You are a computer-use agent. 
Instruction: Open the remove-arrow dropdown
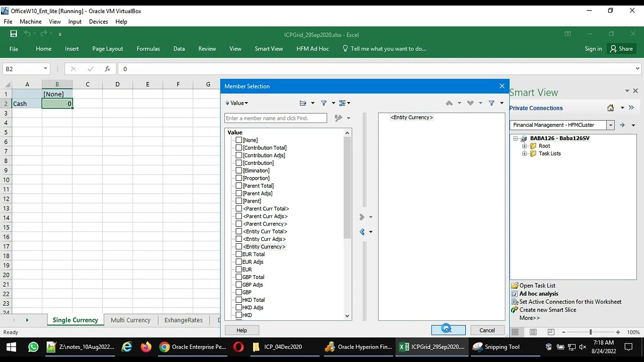371,232
